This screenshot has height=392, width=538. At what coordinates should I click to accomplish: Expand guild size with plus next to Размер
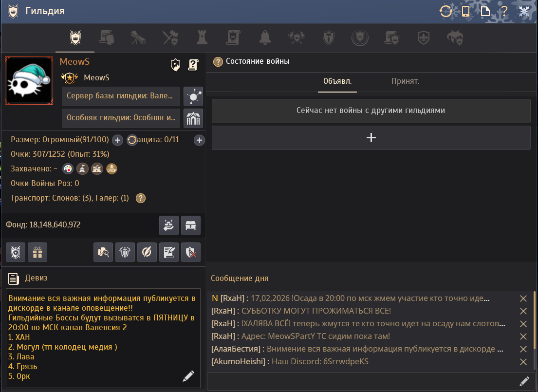coord(117,140)
